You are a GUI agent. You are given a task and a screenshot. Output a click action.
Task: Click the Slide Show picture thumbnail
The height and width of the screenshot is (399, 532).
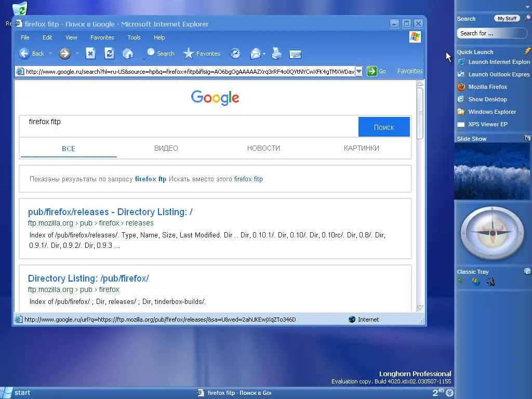coord(492,171)
